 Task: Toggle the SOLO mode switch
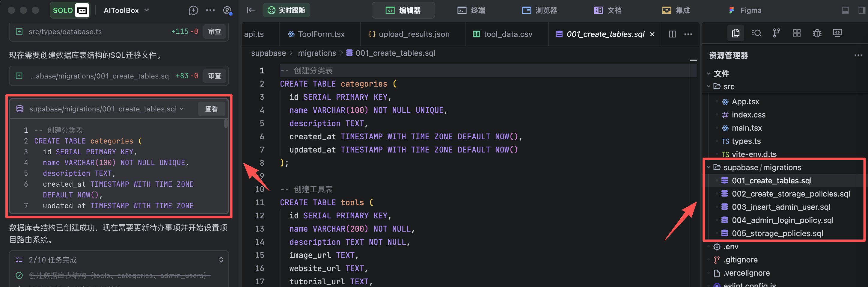click(x=70, y=10)
